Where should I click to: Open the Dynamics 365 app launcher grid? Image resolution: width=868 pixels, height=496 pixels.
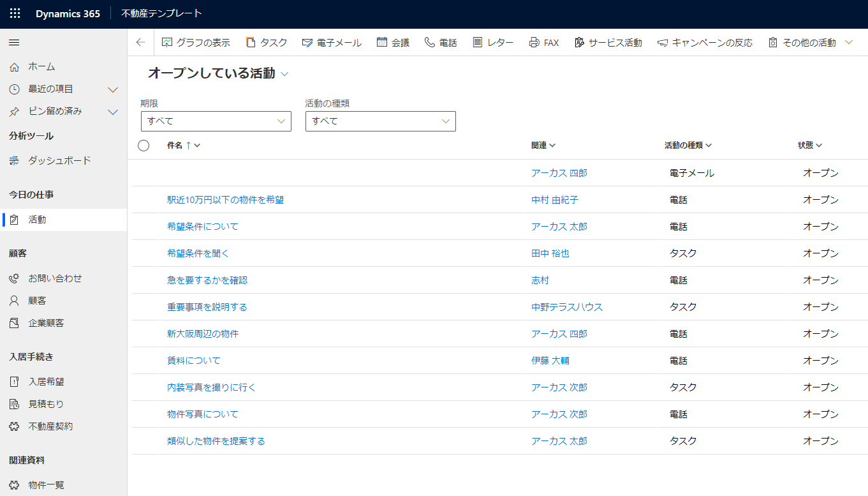pyautogui.click(x=15, y=13)
